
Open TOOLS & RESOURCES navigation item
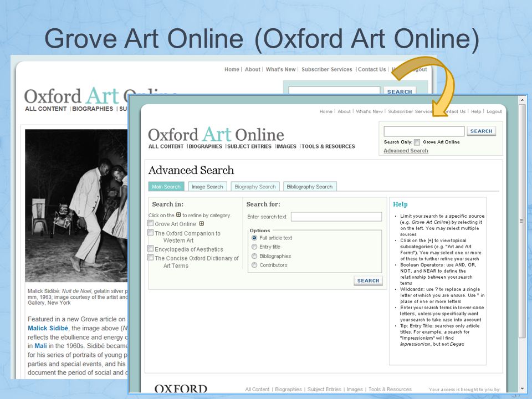click(x=328, y=146)
